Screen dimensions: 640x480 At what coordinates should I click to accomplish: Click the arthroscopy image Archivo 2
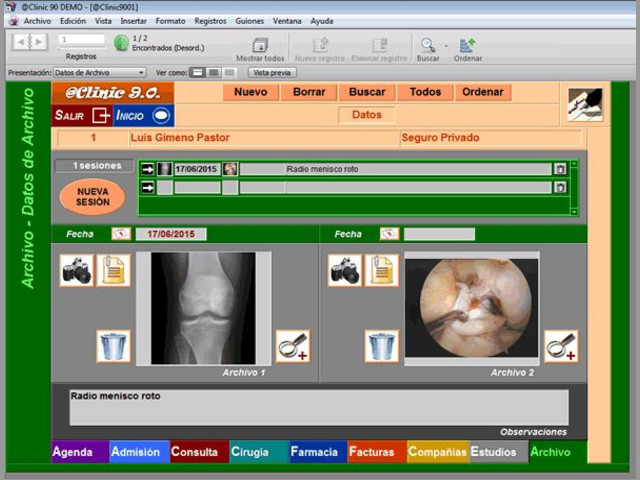coord(471,308)
